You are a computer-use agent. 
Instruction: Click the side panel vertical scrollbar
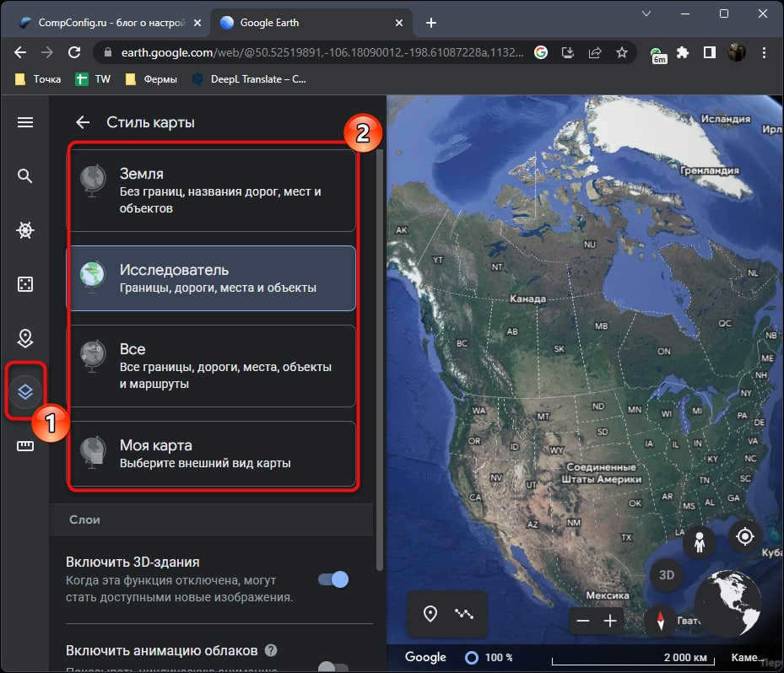pos(380,360)
